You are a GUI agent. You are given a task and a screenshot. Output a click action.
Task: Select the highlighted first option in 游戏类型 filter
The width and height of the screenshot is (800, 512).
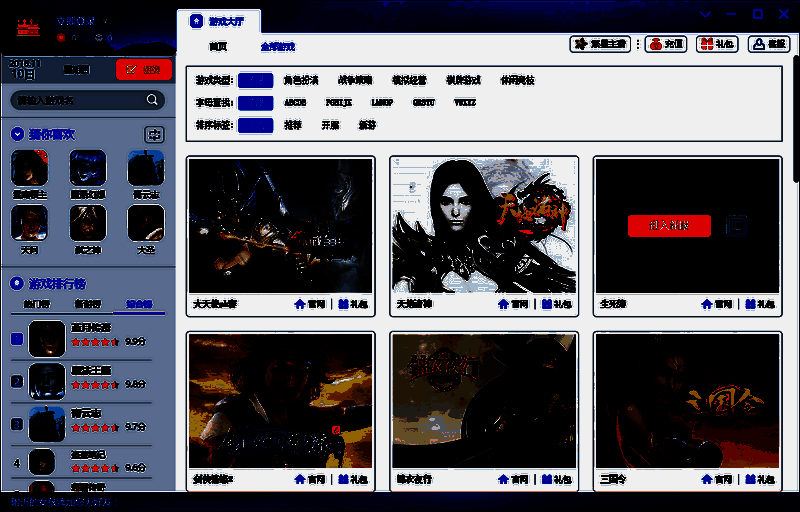[x=255, y=80]
